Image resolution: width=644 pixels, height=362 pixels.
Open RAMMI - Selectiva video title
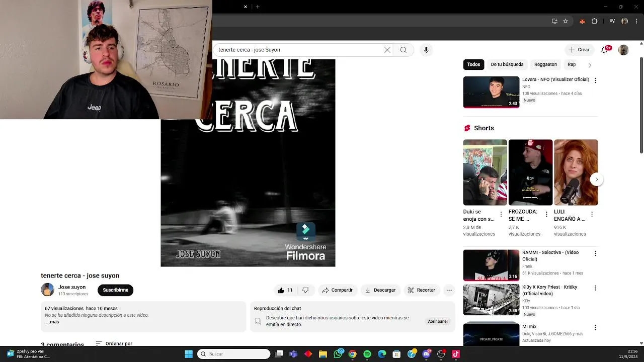click(x=550, y=256)
